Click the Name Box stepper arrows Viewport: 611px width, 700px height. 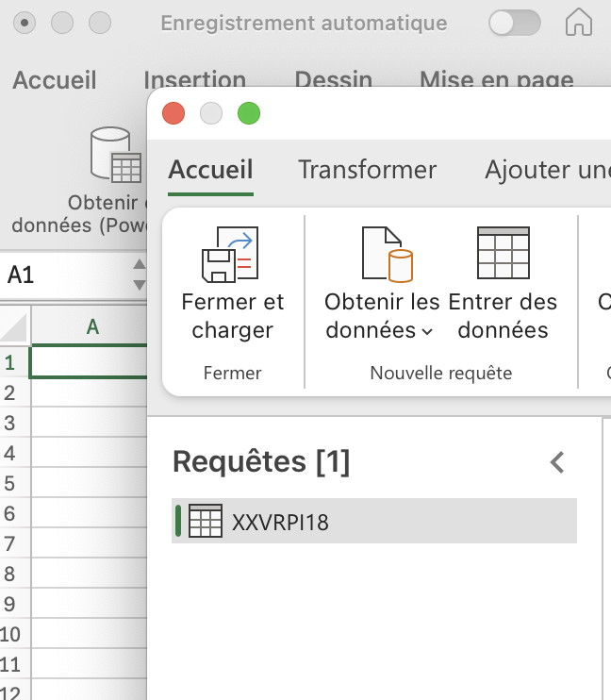(140, 275)
